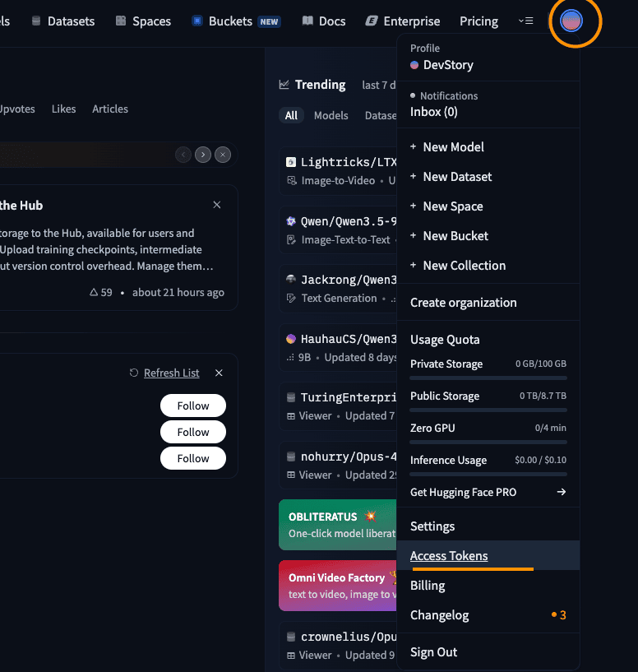This screenshot has width=638, height=672.
Task: Open the OBLITERATUS space card
Action: (x=337, y=524)
